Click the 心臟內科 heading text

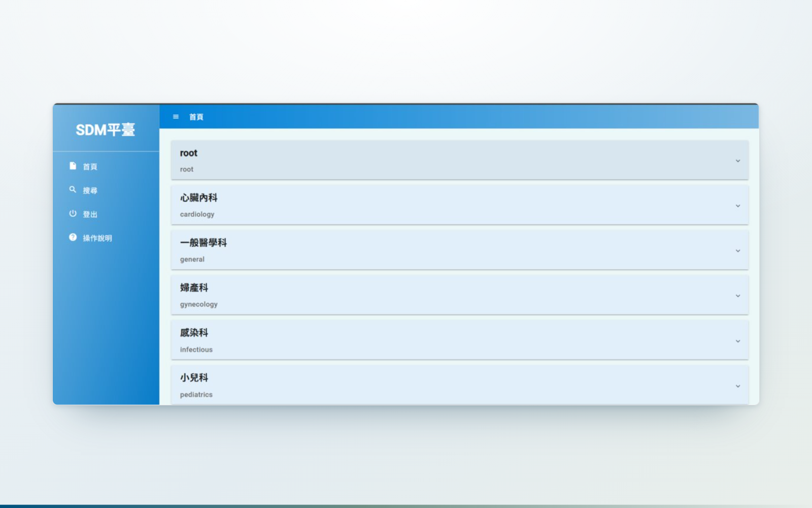click(x=199, y=198)
